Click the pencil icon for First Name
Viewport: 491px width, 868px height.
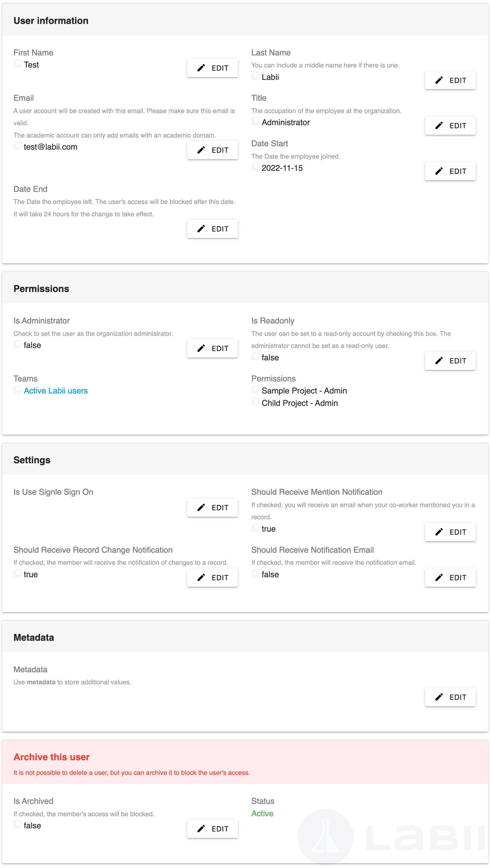(201, 68)
